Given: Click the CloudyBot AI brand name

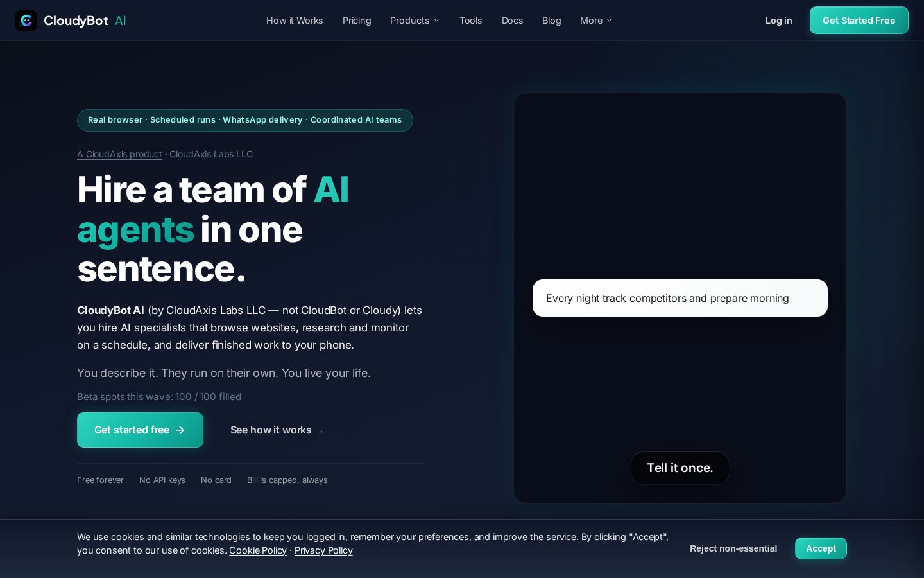Looking at the screenshot, I should 85,21.
